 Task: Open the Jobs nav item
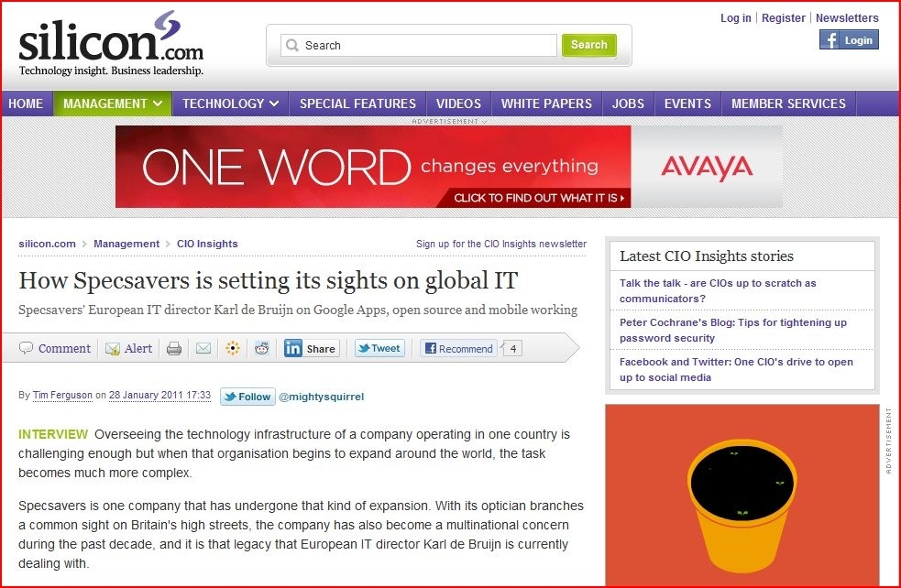click(628, 103)
